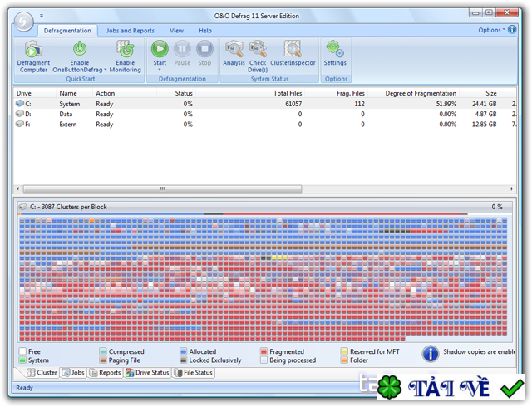Open the Options dropdown menu
The width and height of the screenshot is (532, 407).
point(490,30)
